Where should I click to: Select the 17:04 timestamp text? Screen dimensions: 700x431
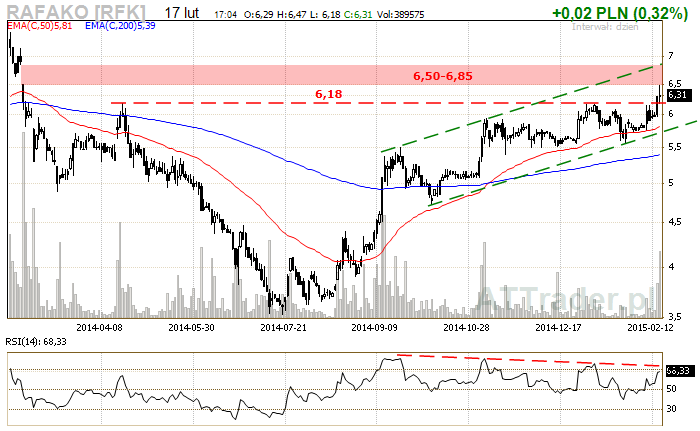pyautogui.click(x=225, y=15)
